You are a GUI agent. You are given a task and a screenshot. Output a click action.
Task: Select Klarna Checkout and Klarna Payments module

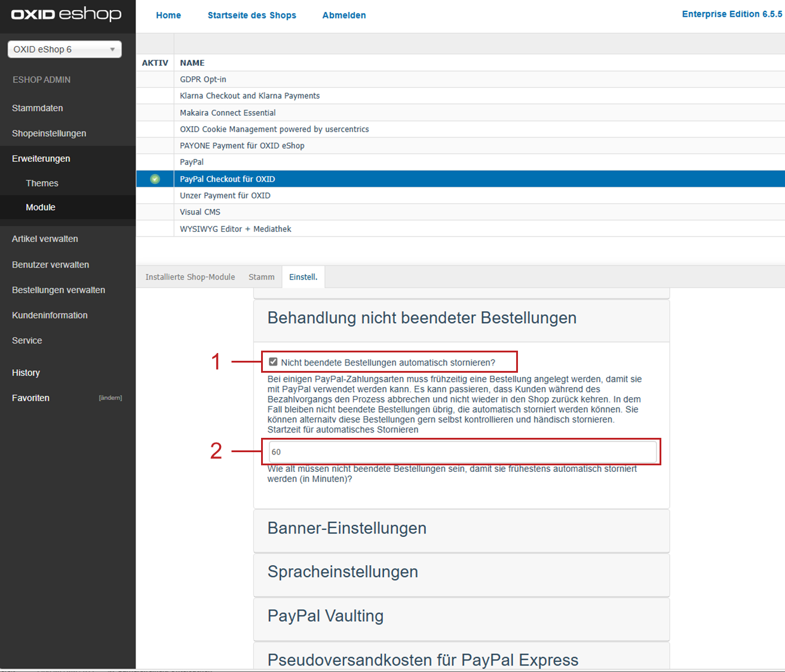pyautogui.click(x=250, y=96)
